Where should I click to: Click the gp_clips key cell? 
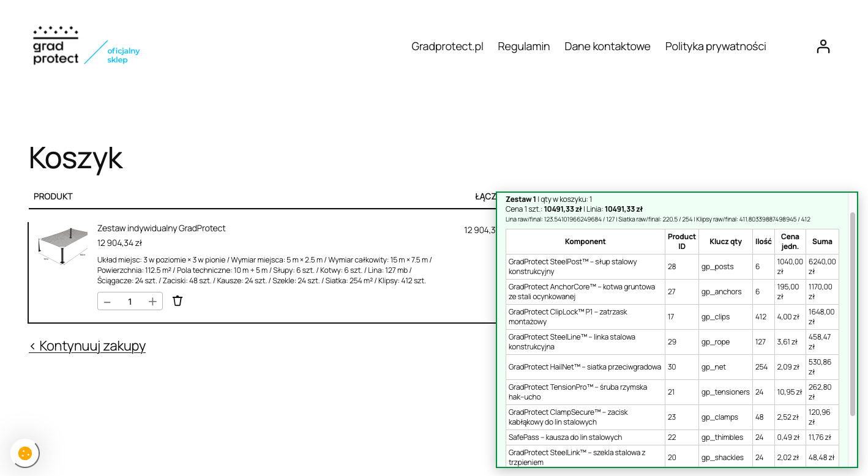pos(726,317)
